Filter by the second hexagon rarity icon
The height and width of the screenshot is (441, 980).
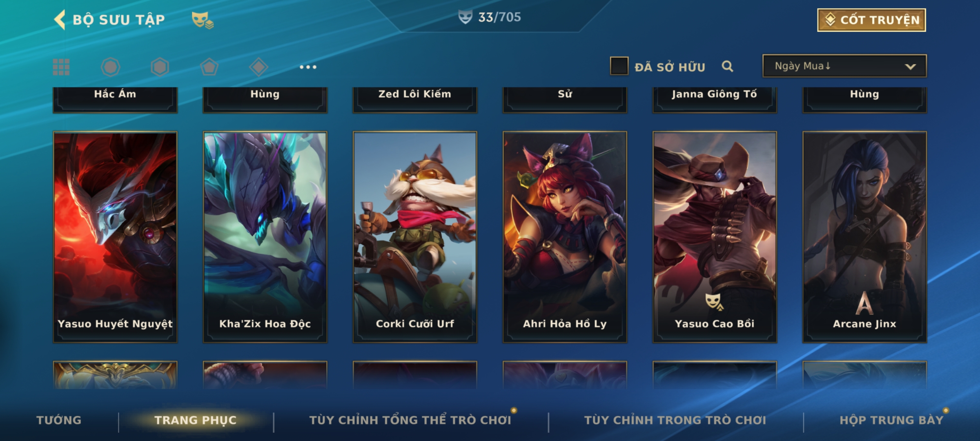coord(160,67)
